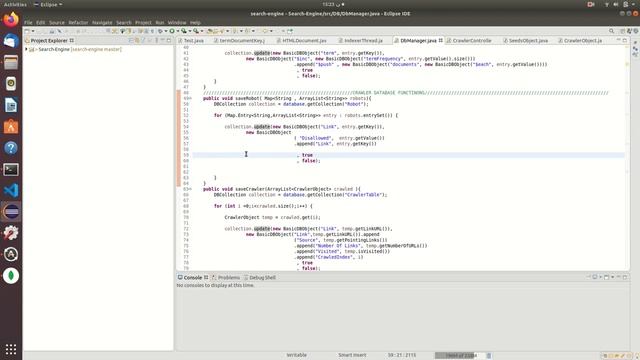Screen dimensions: 640x360
Task: Open the Source menu
Action: tap(57, 22)
